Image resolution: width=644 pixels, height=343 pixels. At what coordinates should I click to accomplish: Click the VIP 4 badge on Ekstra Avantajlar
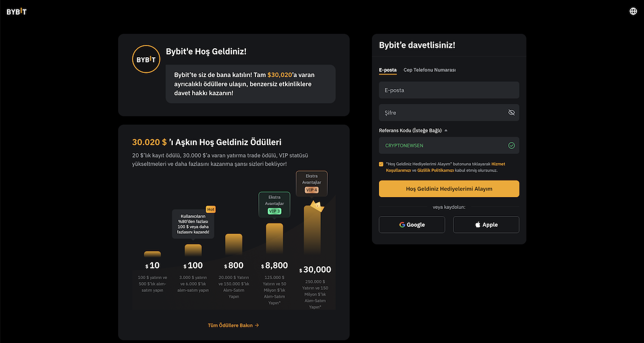click(311, 190)
